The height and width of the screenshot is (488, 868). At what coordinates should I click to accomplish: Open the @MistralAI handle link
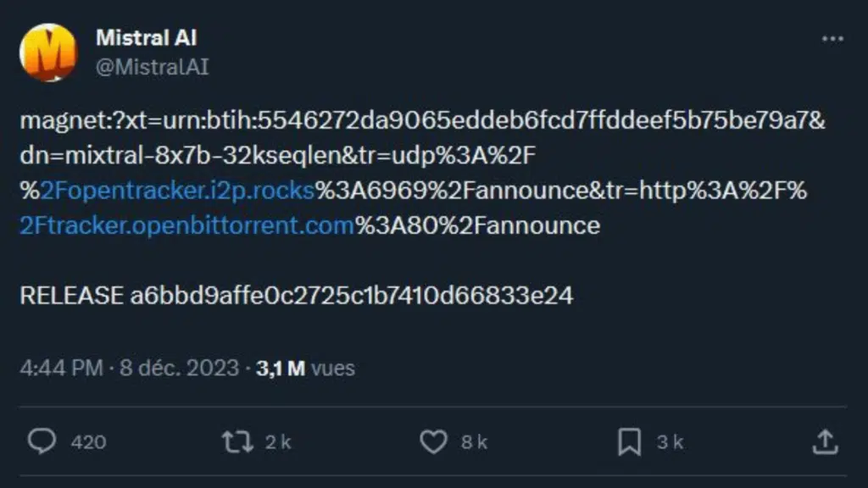point(152,67)
